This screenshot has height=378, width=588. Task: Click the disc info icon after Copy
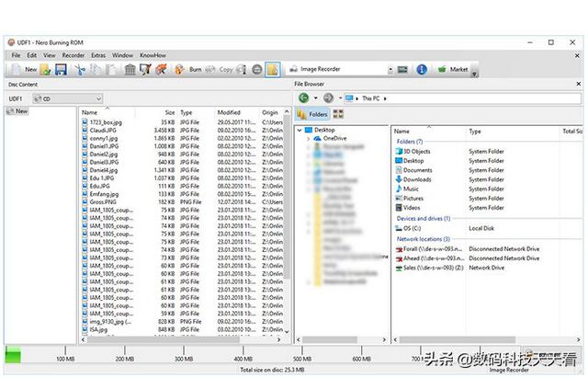point(242,70)
